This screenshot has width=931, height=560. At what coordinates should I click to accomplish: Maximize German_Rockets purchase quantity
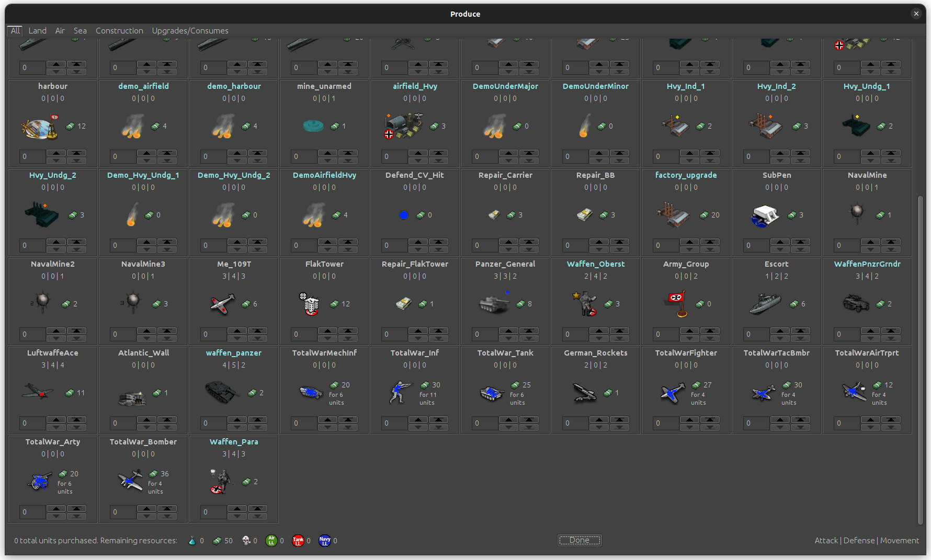pos(619,420)
